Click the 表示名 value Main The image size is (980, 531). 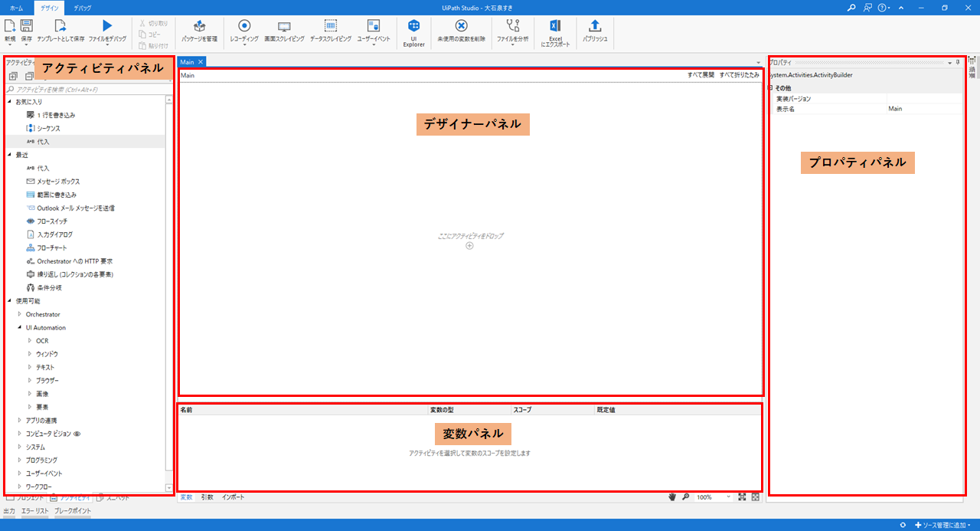923,109
